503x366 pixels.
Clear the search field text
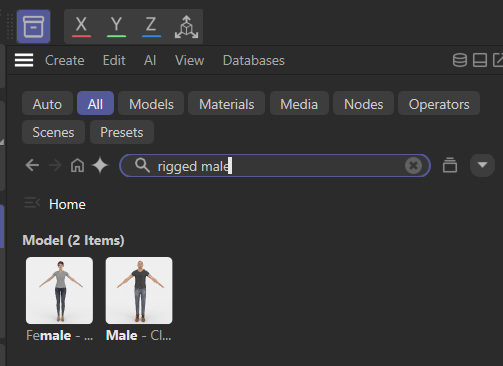point(413,165)
